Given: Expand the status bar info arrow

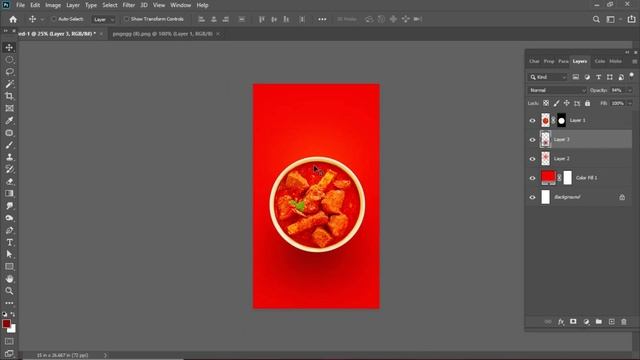Looking at the screenshot, I should click(105, 355).
